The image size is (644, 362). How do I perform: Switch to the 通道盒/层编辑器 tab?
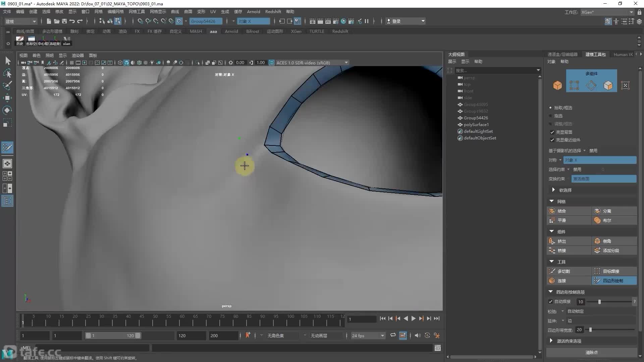(562, 54)
